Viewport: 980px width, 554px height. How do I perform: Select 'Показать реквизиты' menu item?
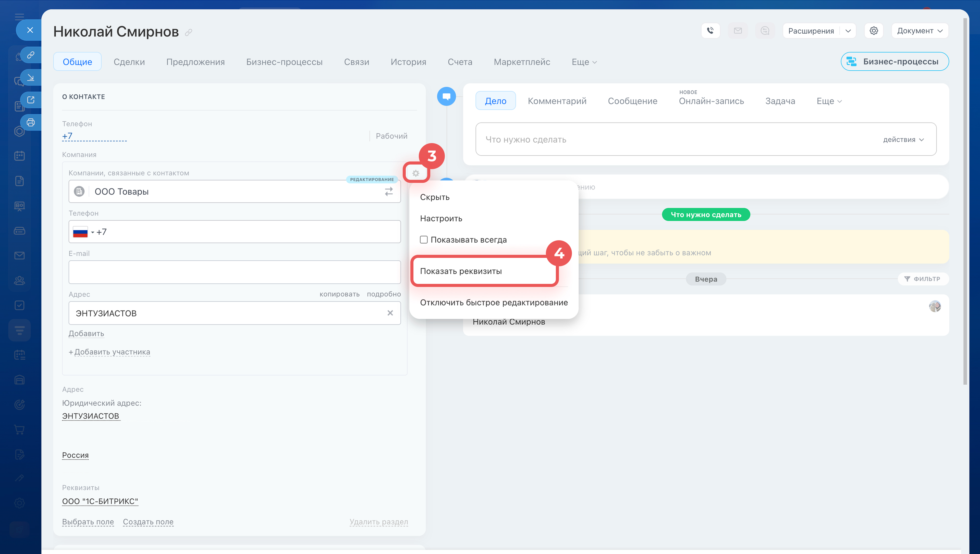(461, 271)
